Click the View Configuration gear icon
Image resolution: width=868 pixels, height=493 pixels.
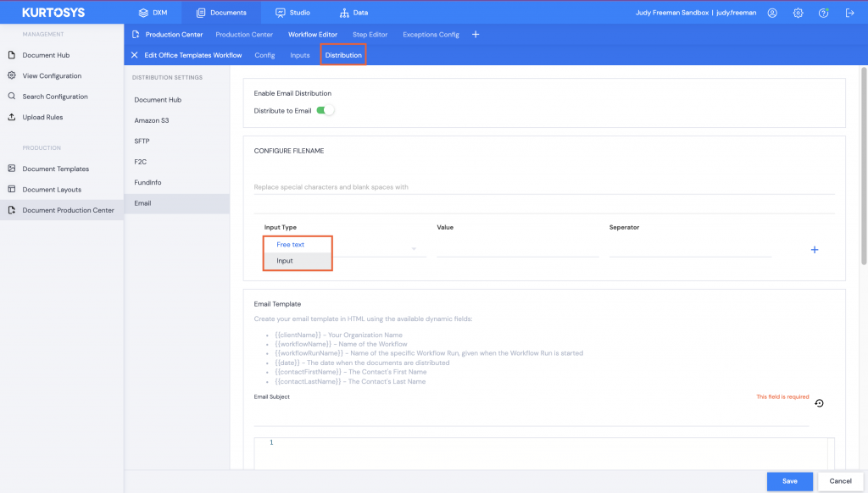[x=12, y=75]
